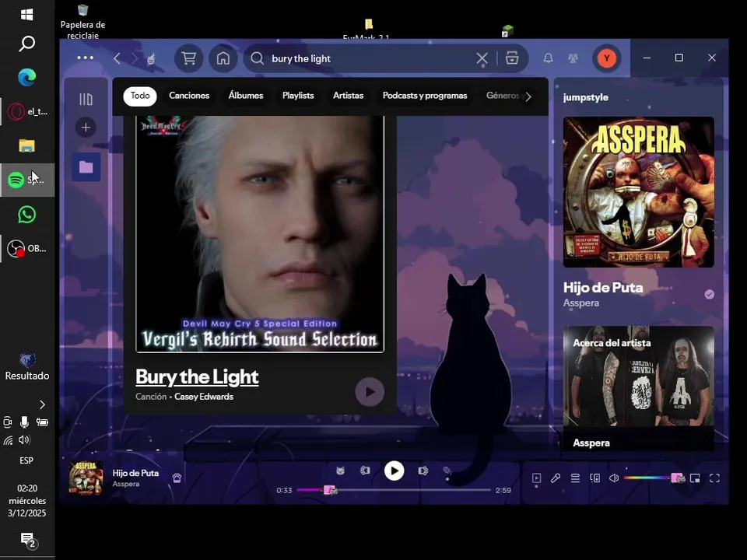Open Bury the Light song title
Image resolution: width=747 pixels, height=560 pixels.
(197, 376)
